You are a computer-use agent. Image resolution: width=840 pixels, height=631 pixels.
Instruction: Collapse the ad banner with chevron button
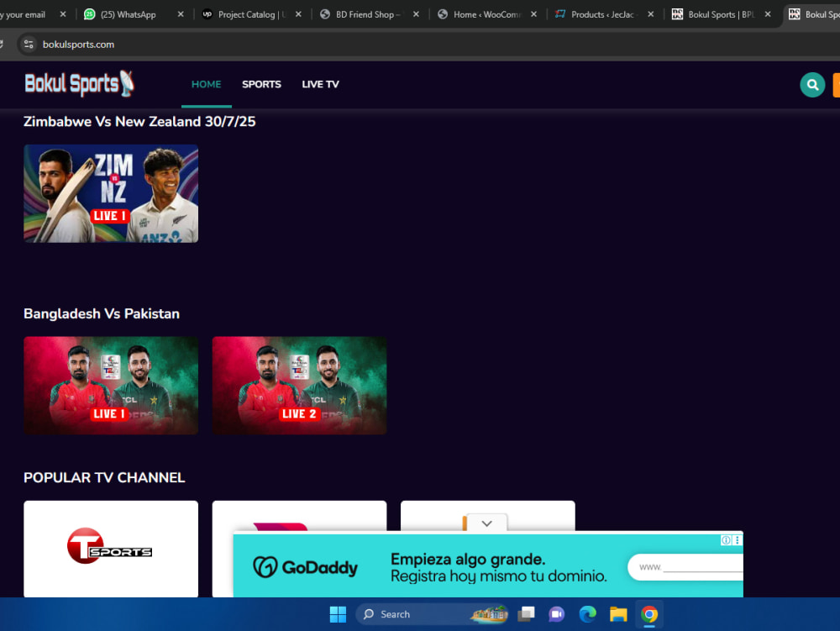(486, 523)
